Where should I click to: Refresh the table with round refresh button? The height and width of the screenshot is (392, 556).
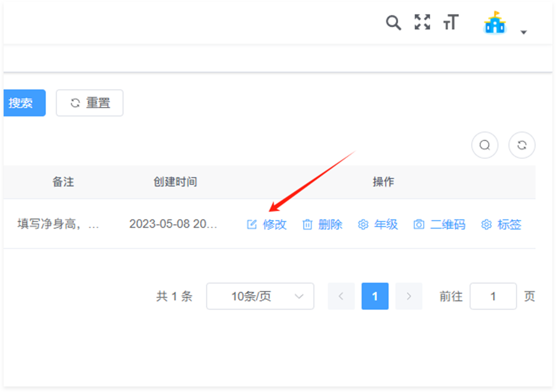[522, 145]
